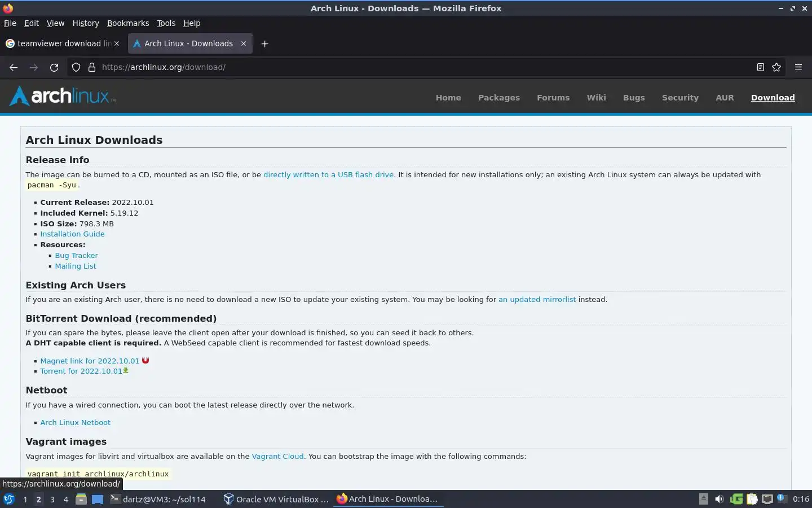
Task: Open Firefox hamburger application menu
Action: point(798,67)
